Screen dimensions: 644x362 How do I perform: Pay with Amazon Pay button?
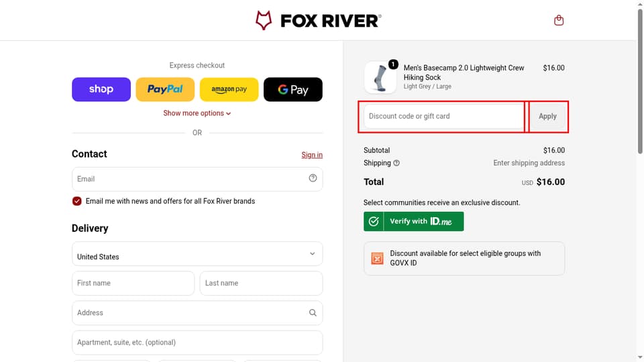click(x=229, y=89)
